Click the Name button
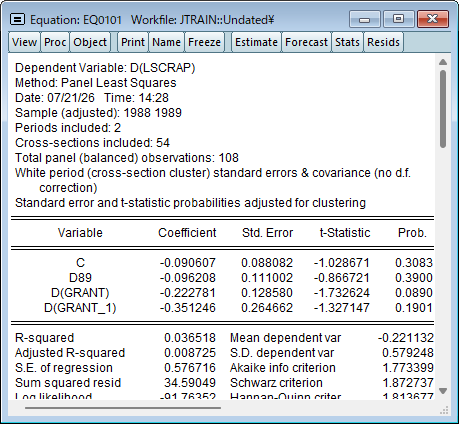Viewport: 459px width, 424px height. point(166,42)
